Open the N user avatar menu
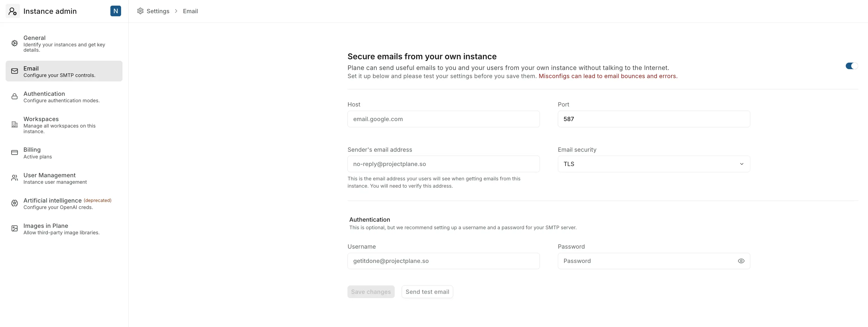Viewport: 868px width, 327px height. click(x=115, y=11)
